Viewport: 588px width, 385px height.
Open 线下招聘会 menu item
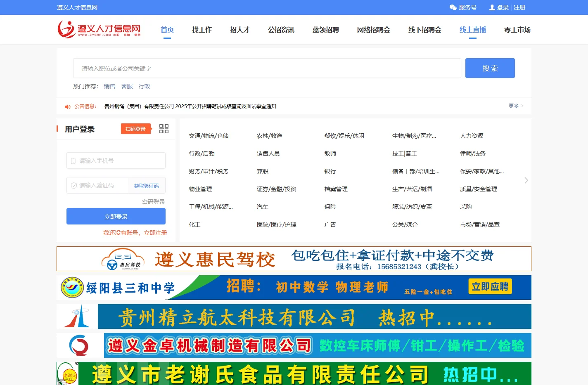tap(425, 30)
